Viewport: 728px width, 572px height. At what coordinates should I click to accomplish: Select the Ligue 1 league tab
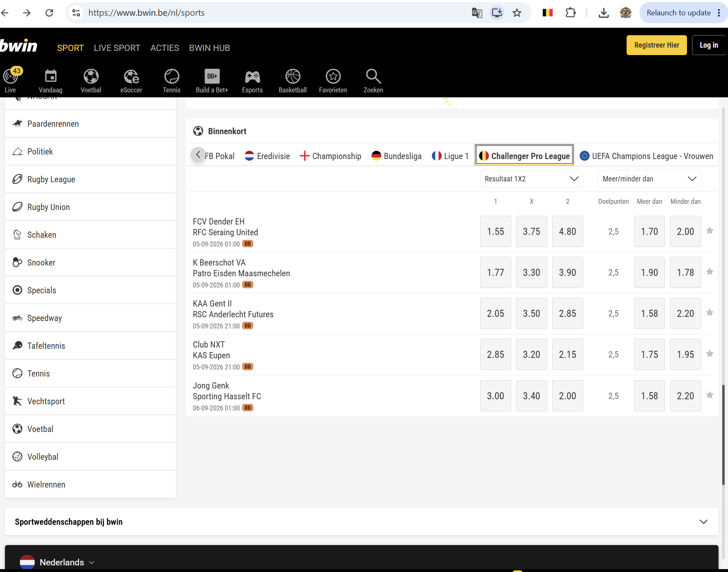tap(450, 156)
